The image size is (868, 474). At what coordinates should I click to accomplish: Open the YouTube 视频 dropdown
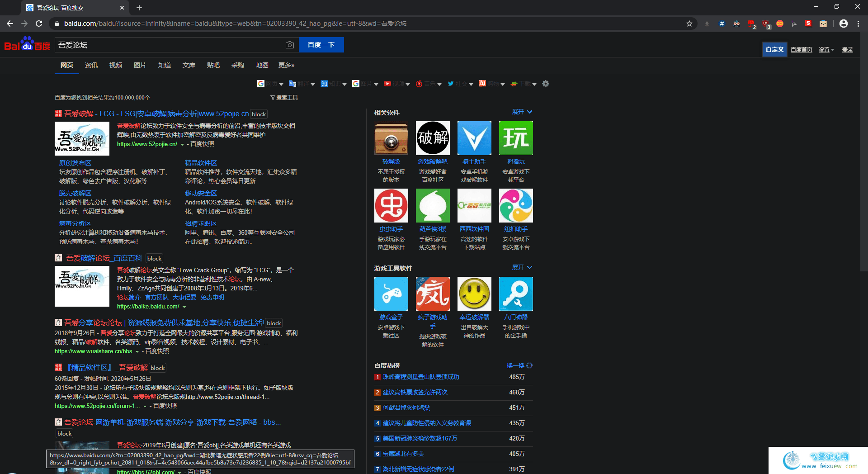pos(397,84)
